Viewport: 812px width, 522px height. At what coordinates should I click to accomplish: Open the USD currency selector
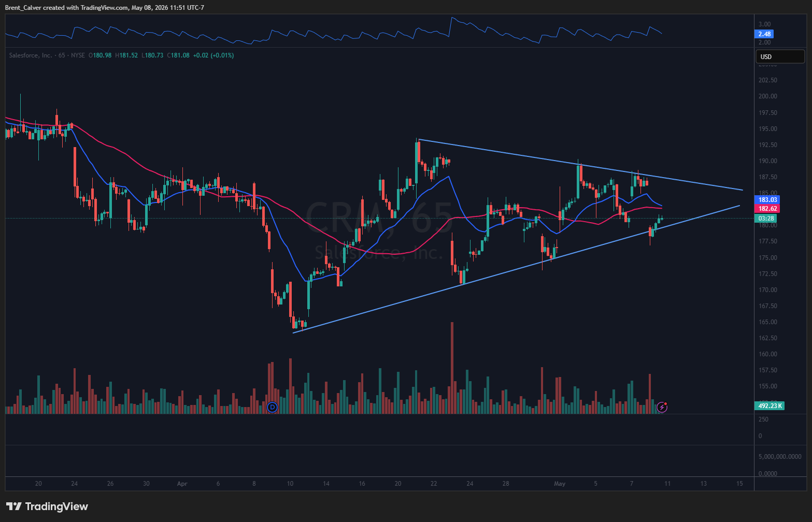click(780, 56)
